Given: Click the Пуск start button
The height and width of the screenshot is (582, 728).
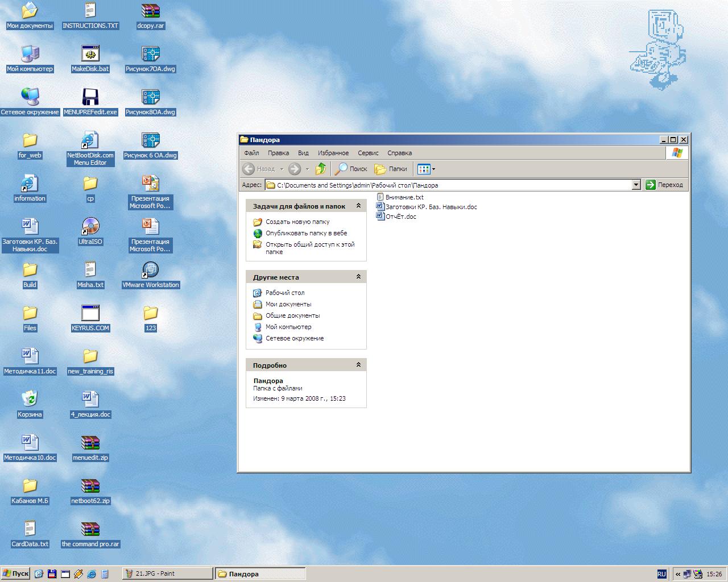Looking at the screenshot, I should 16,573.
